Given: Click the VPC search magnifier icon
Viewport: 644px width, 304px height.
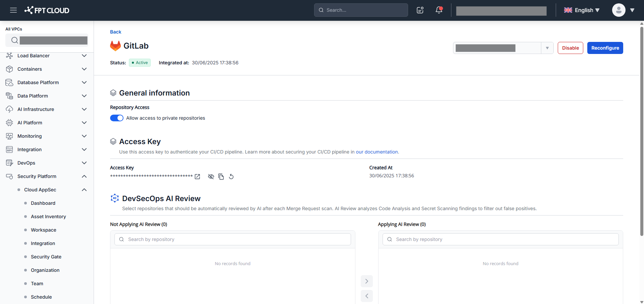Looking at the screenshot, I should point(14,40).
